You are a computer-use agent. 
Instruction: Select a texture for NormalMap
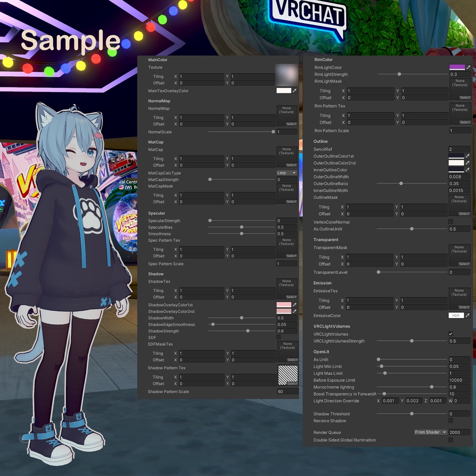tap(291, 124)
